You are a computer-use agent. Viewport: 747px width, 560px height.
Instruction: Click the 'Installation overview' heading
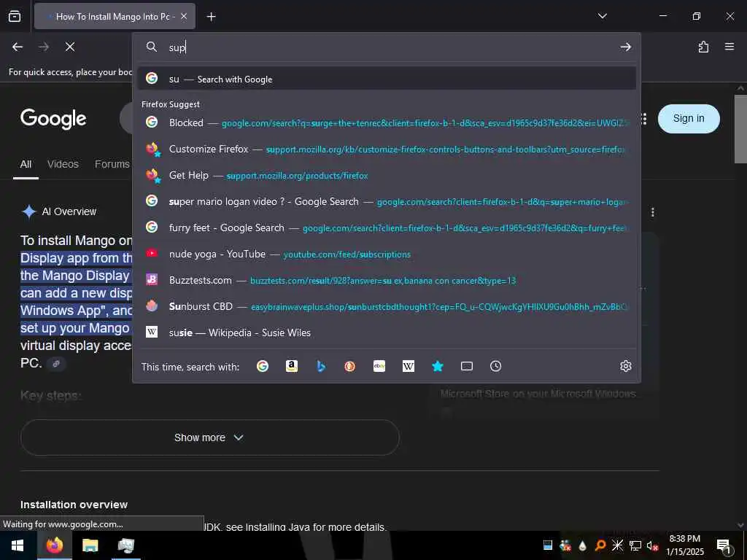(x=74, y=505)
